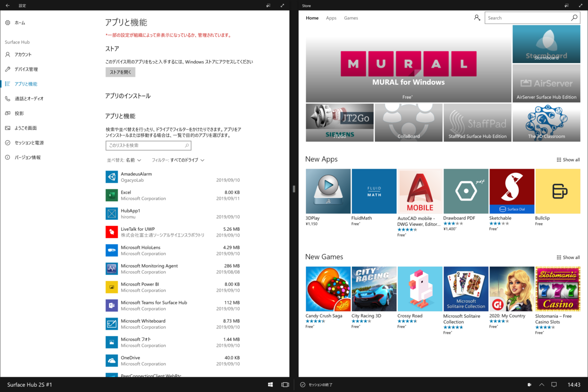Click the ストアを開く button
This screenshot has width=588, height=392.
121,72
